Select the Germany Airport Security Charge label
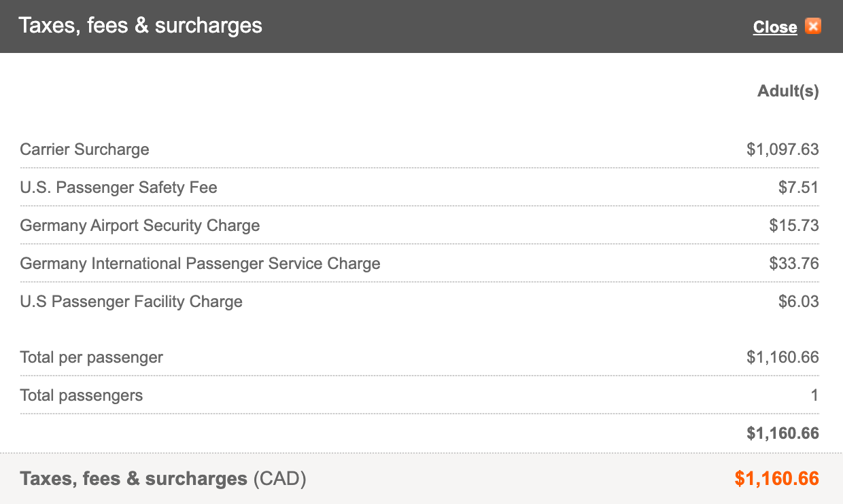 click(139, 226)
